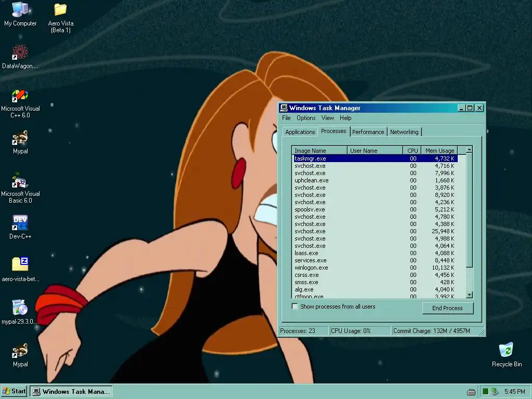Select the svchost.exe row using 3,876 K

pos(375,188)
